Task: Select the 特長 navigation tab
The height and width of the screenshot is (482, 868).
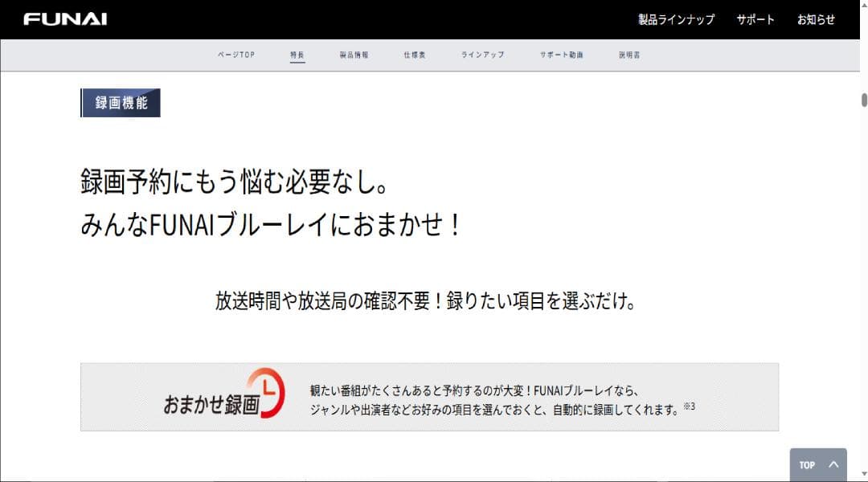Action: click(297, 55)
